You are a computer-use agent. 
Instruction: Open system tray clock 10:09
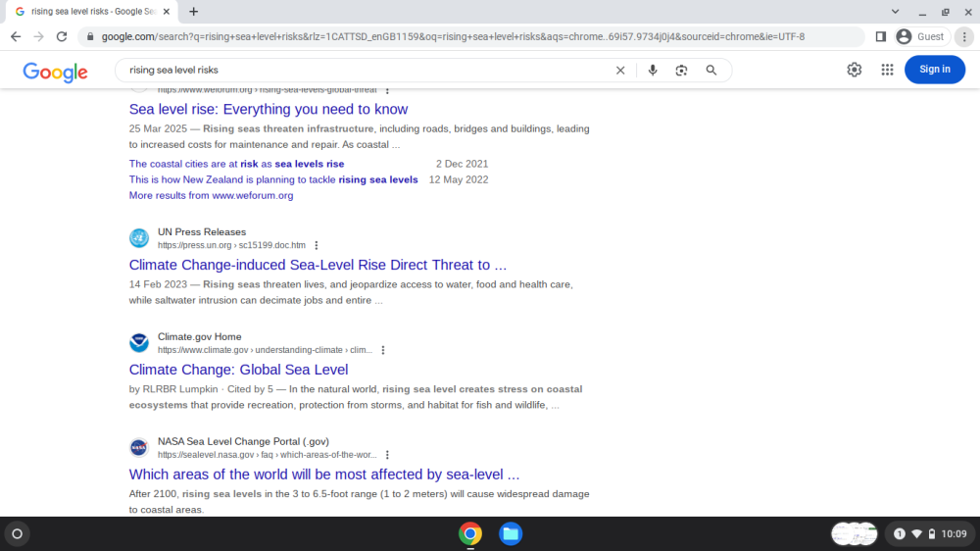pyautogui.click(x=954, y=534)
